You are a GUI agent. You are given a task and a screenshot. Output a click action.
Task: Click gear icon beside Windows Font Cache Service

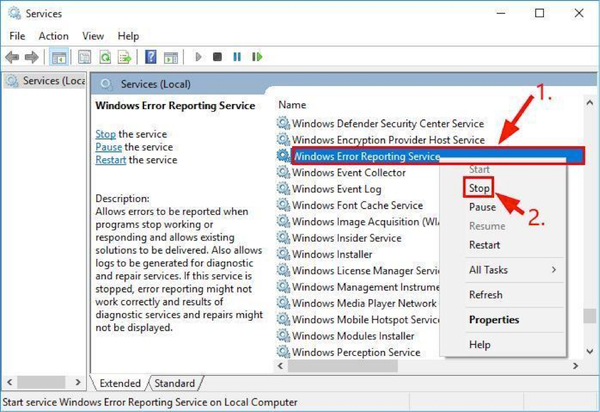283,205
